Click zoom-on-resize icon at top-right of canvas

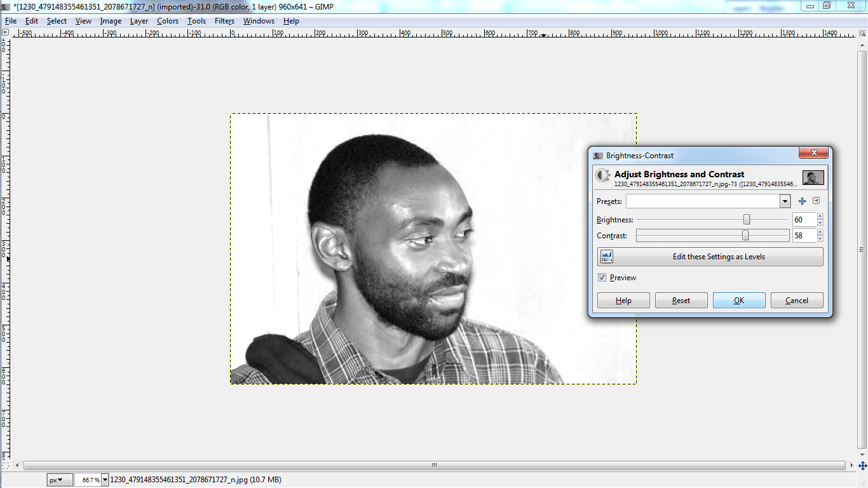pyautogui.click(x=863, y=32)
